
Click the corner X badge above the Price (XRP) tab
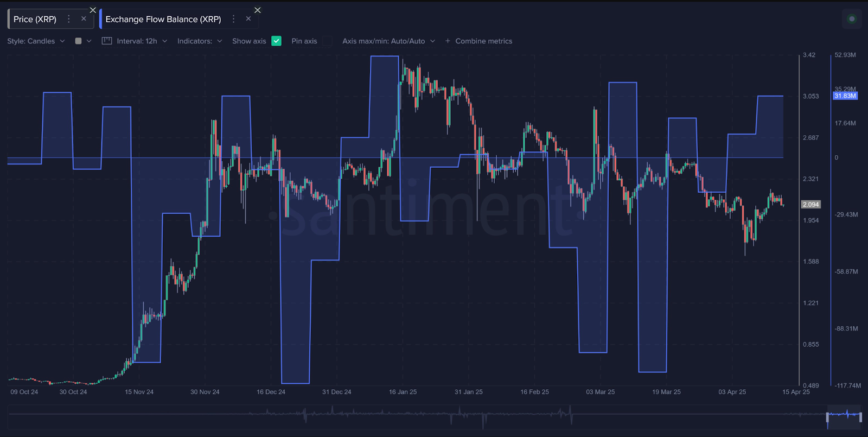pyautogui.click(x=93, y=10)
